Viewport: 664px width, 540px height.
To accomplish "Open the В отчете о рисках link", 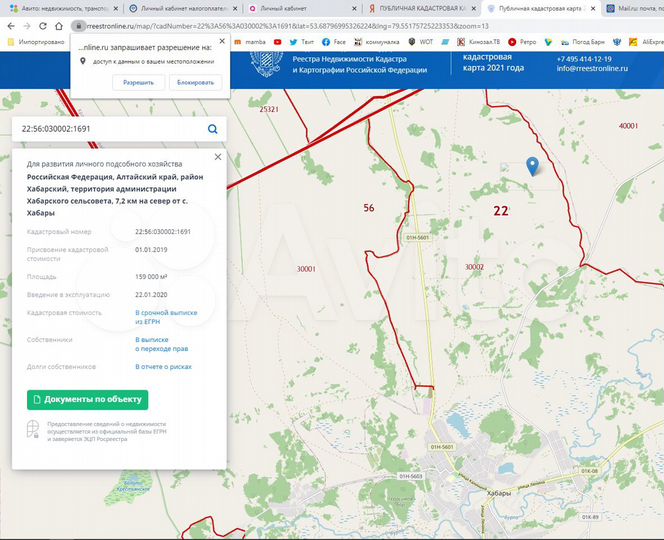I will (163, 366).
